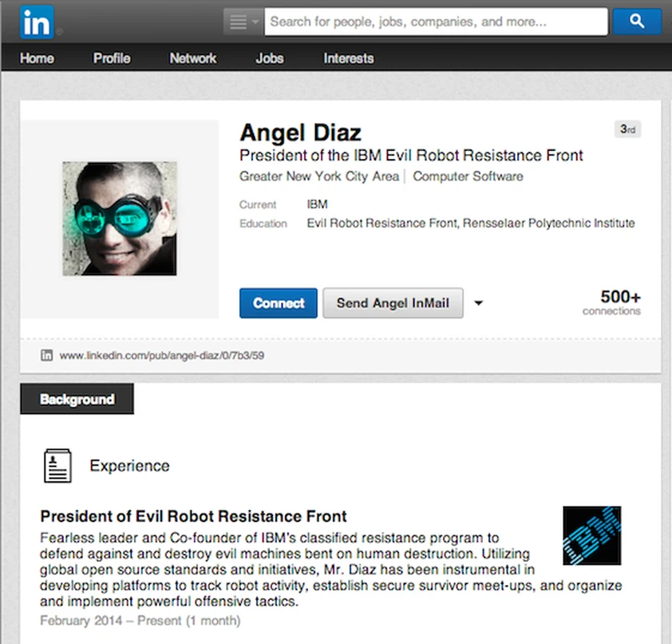
Task: Click Send Angel InMail button
Action: [x=393, y=303]
